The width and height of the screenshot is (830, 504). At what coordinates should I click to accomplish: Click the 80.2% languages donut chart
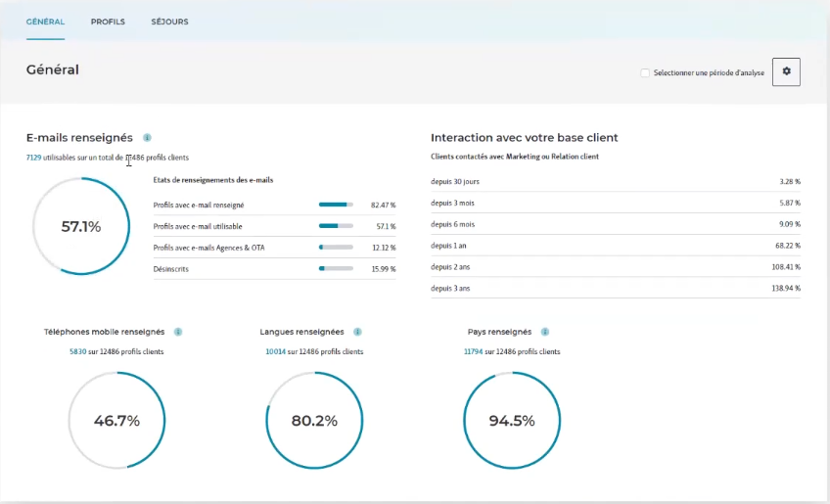tap(314, 421)
